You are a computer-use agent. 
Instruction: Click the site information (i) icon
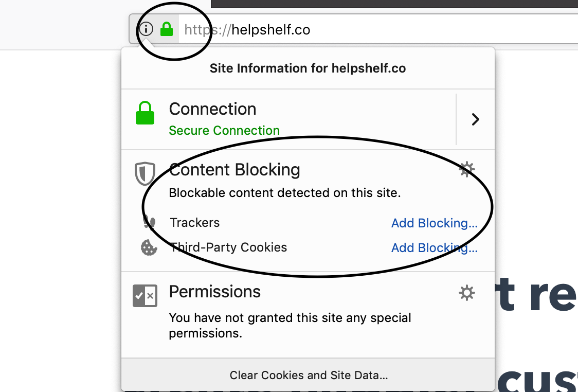[x=146, y=29]
